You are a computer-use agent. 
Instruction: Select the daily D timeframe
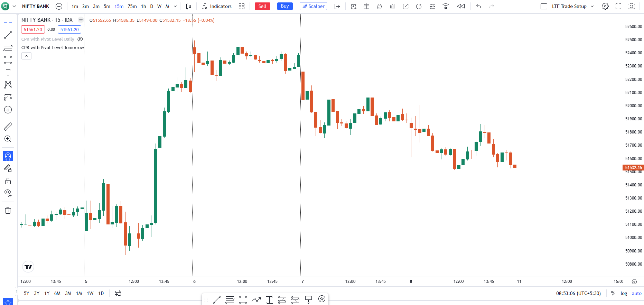151,6
